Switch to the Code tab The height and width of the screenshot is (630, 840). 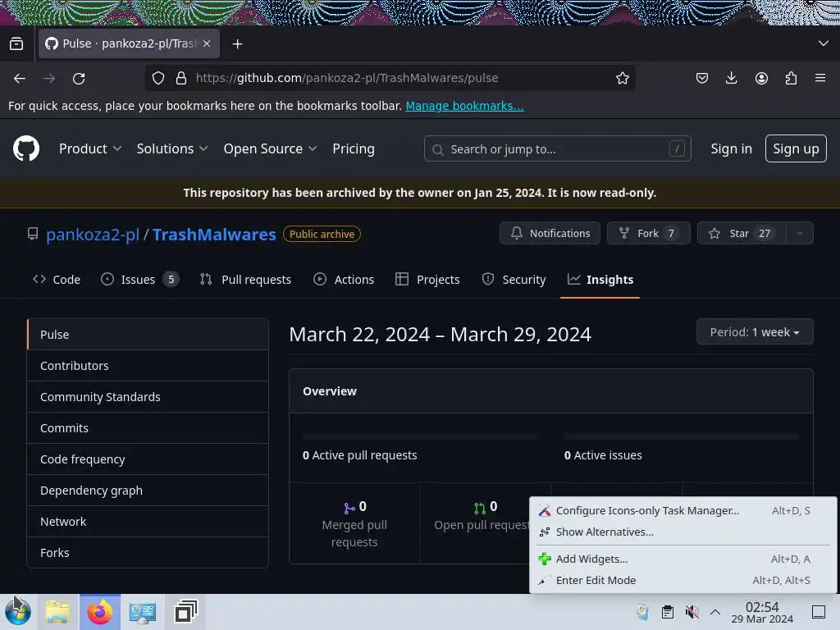click(x=57, y=279)
